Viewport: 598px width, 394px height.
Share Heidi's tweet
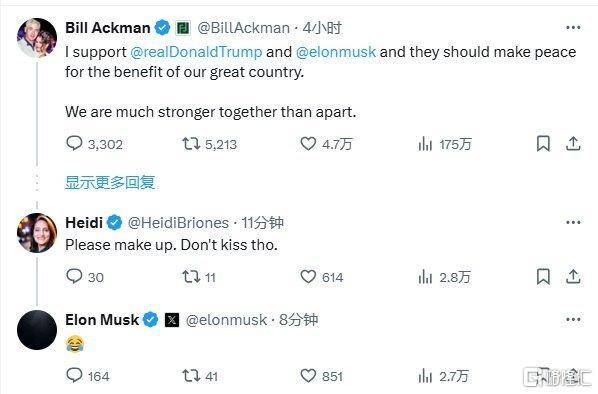tap(573, 277)
